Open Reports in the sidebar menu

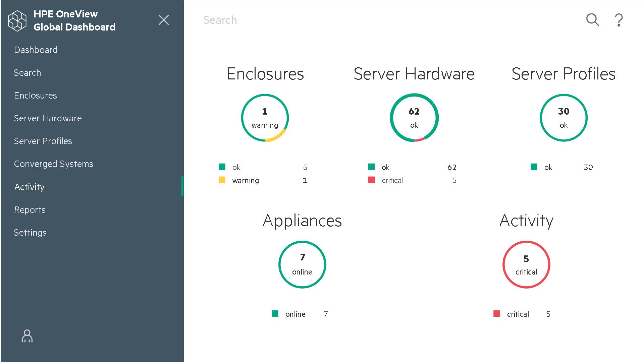pos(30,210)
